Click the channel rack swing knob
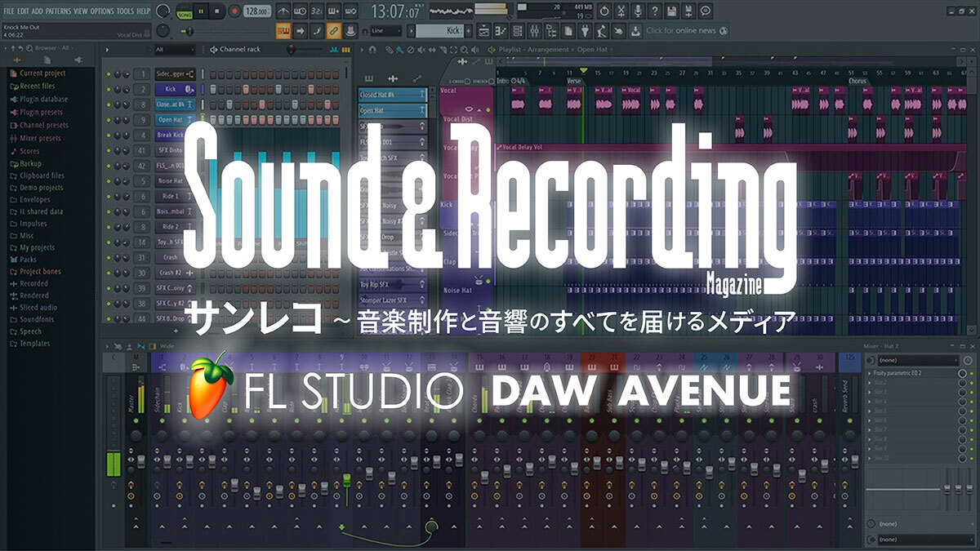Screen dimensions: 980x551 pos(292,50)
